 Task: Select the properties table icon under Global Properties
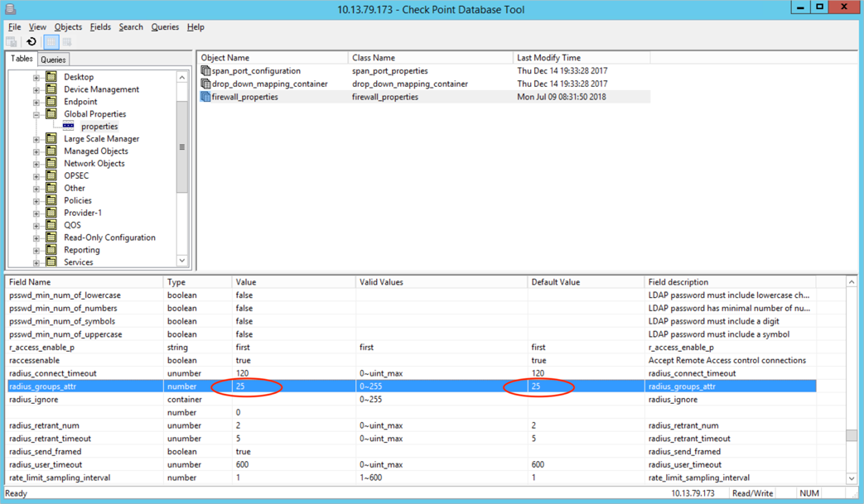(69, 127)
